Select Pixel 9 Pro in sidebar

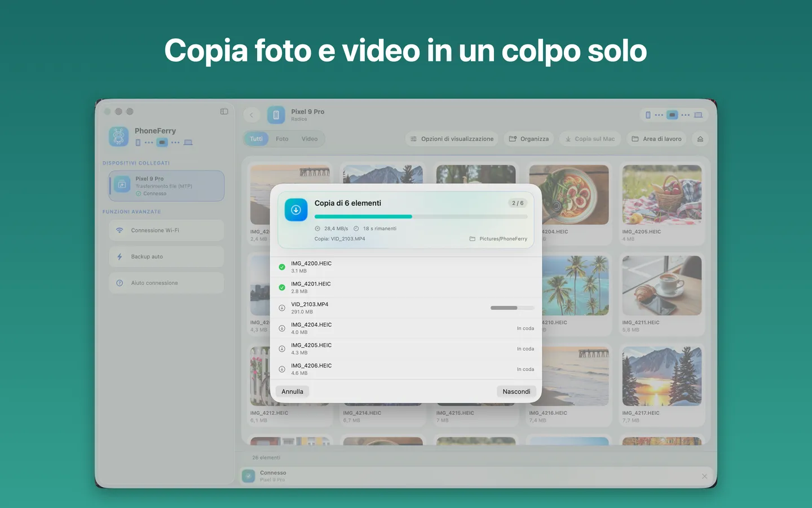coord(167,186)
